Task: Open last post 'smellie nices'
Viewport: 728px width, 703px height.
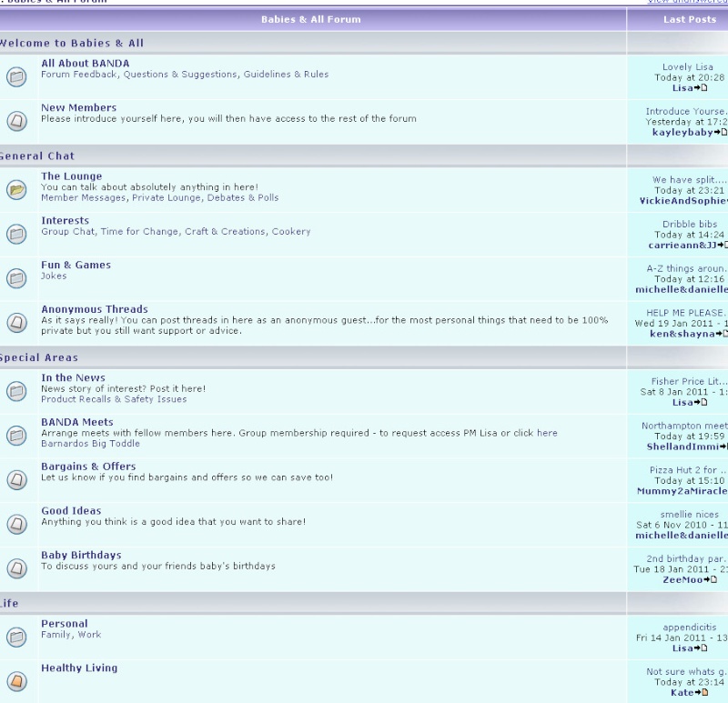Action: (690, 515)
